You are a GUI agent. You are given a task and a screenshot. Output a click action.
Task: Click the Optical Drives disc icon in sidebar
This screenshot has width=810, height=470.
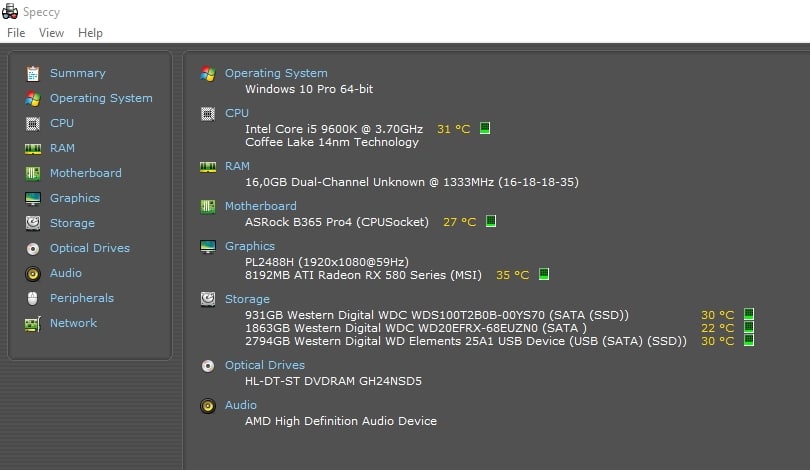tap(33, 248)
